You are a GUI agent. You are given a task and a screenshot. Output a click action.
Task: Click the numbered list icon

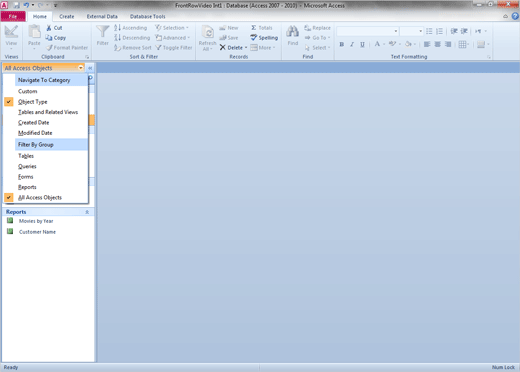click(439, 31)
